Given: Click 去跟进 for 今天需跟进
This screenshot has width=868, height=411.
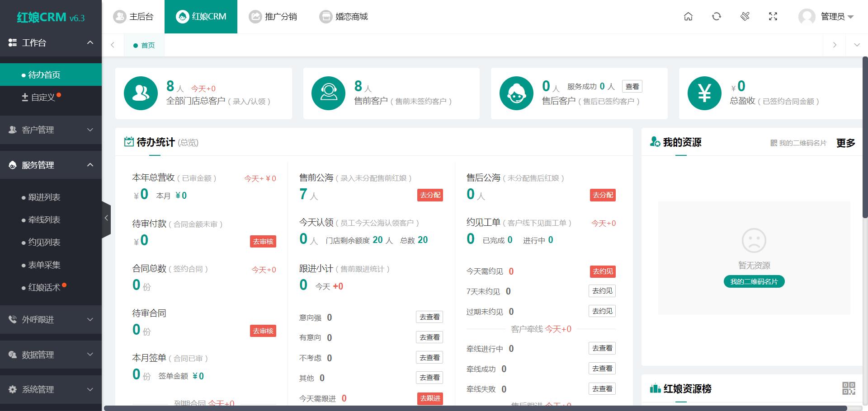Looking at the screenshot, I should pos(430,398).
